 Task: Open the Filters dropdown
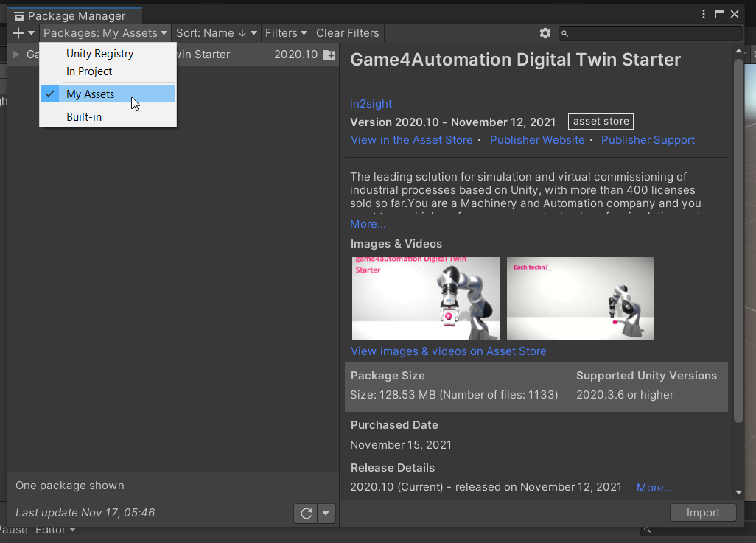pos(286,33)
